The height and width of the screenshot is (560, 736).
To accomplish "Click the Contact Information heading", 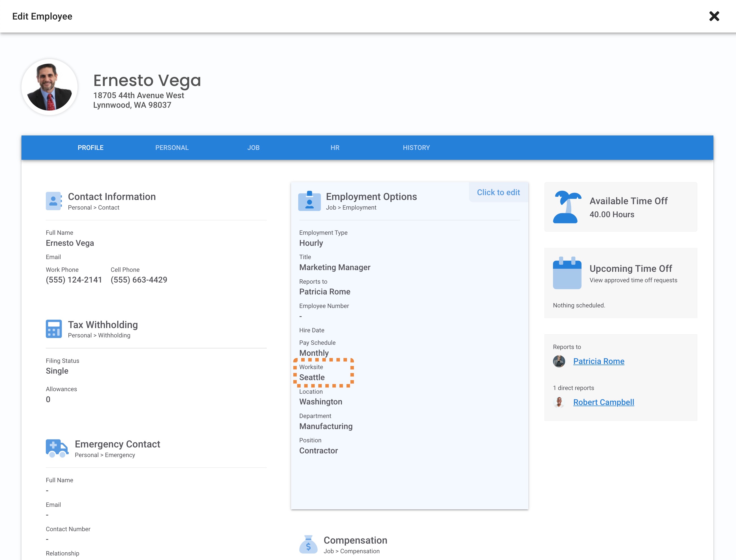I will pos(112,197).
